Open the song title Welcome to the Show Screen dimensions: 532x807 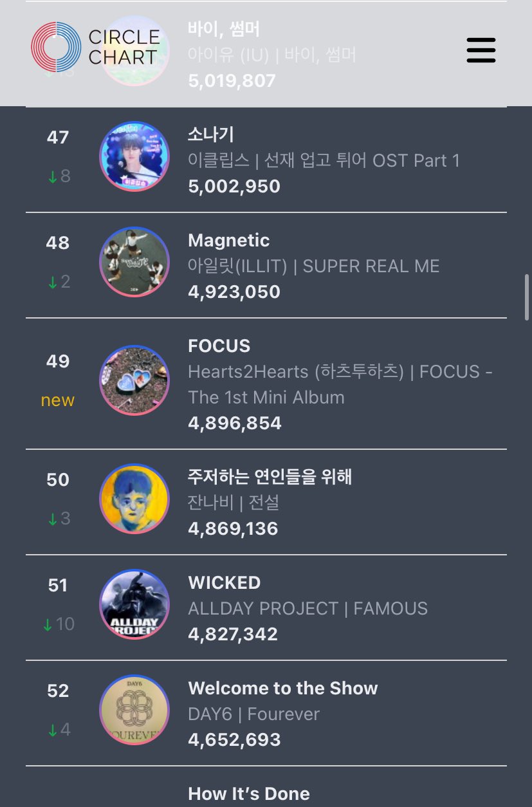pos(282,688)
